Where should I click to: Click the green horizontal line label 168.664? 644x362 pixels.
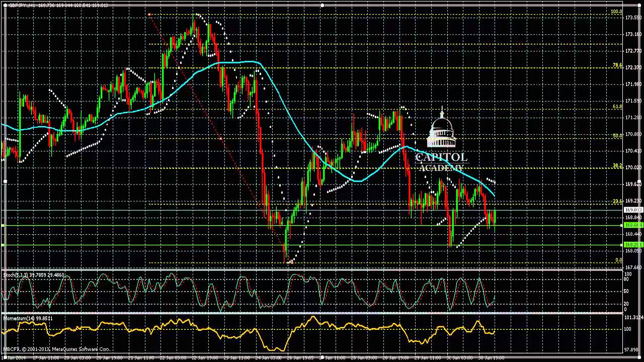pos(633,225)
